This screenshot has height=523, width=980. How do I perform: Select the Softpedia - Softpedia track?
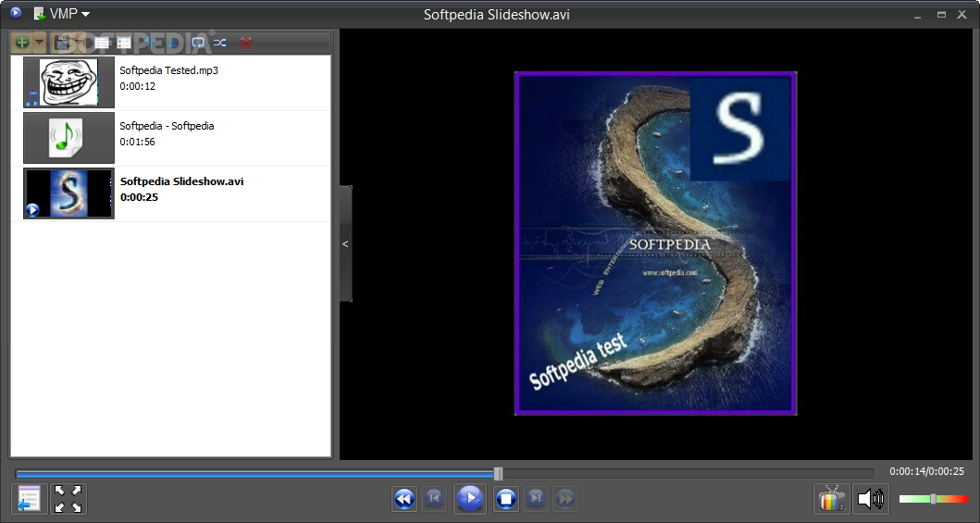point(170,138)
